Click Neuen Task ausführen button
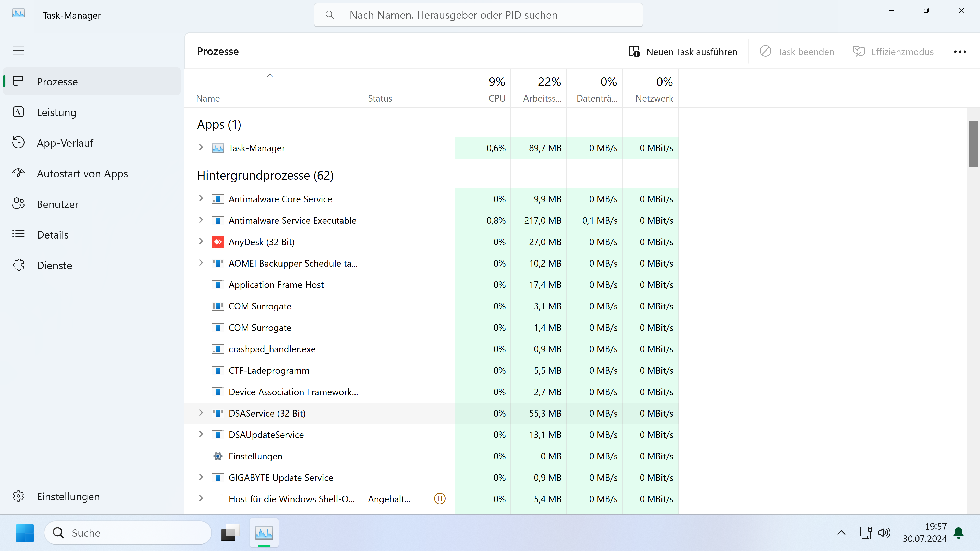This screenshot has width=980, height=551. pos(683,52)
